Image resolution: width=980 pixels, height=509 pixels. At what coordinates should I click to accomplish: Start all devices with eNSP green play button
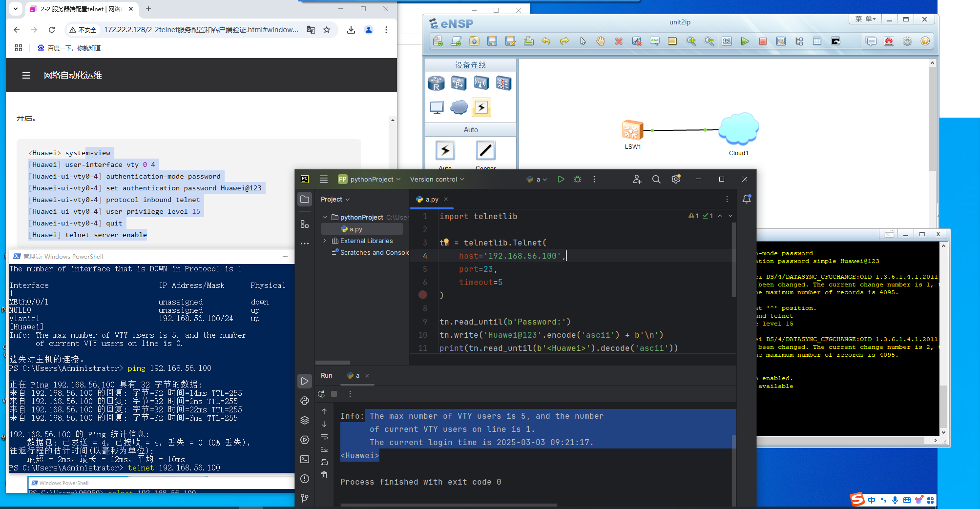click(745, 41)
